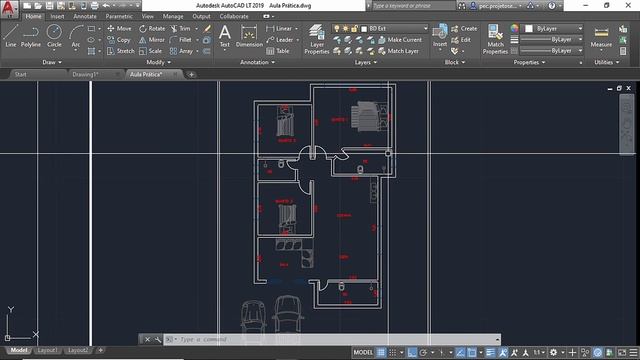Click the command line input field
This screenshot has width=640, height=360.
click(332, 340)
